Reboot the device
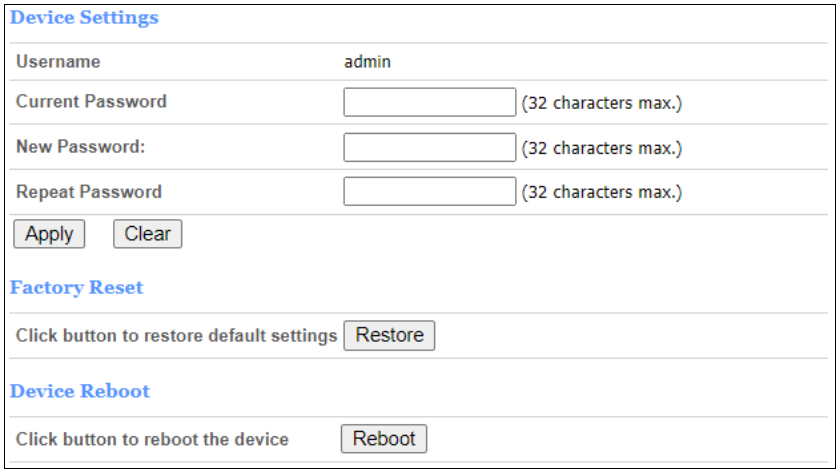Viewport: 839px width, 471px height. click(384, 439)
